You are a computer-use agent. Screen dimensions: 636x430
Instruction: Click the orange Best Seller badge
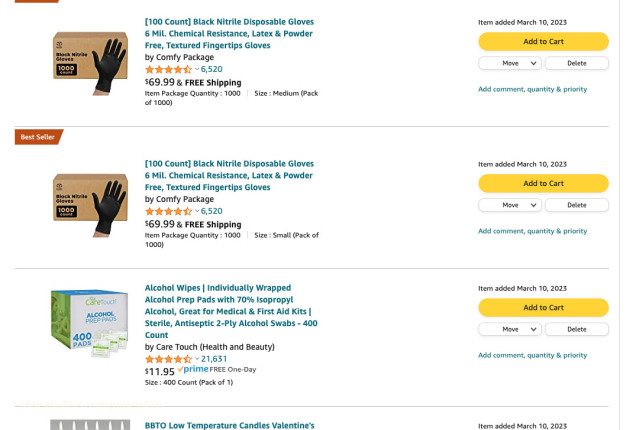pos(39,137)
